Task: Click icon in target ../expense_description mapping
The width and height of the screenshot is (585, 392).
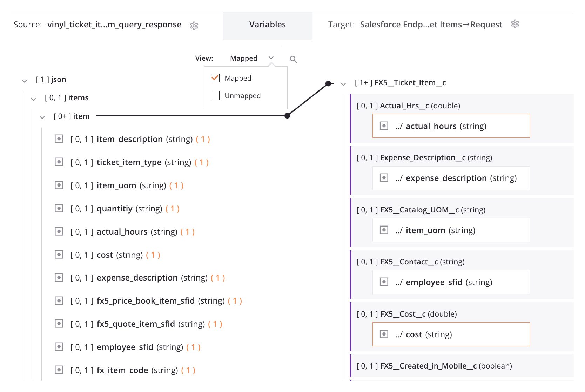Action: pyautogui.click(x=384, y=178)
